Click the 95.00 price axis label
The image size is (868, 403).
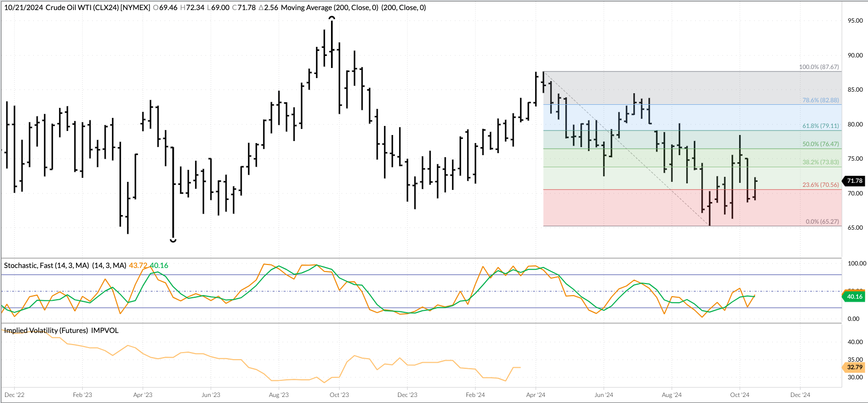855,21
